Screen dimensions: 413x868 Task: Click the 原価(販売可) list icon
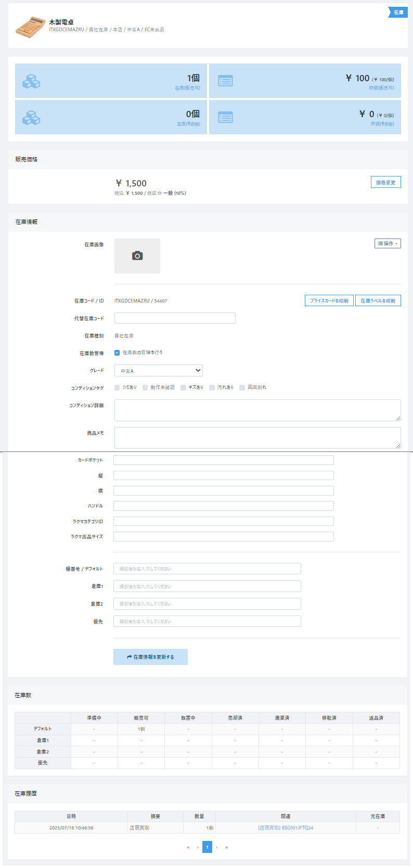coord(225,81)
